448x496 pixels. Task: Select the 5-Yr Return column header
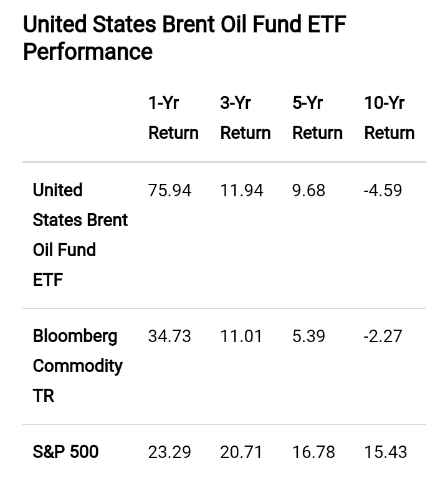tap(317, 118)
